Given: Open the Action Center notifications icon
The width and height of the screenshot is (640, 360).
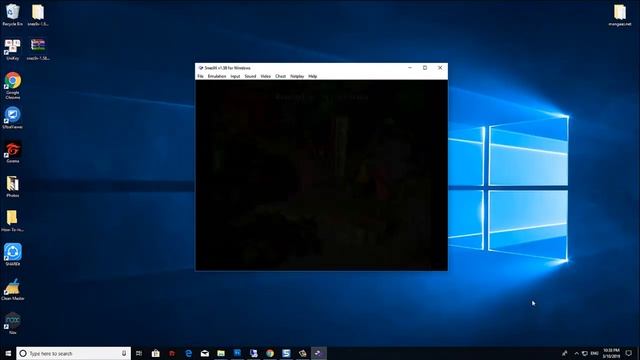Looking at the screenshot, I should 629,353.
